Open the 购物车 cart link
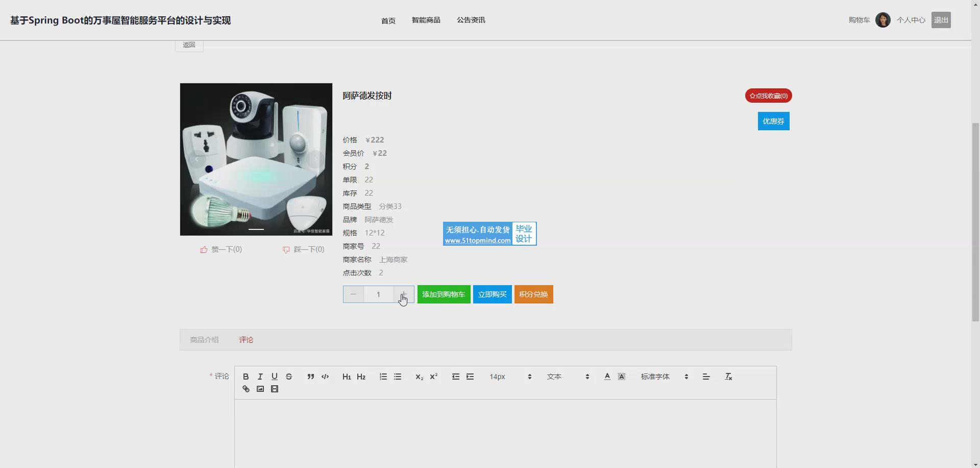980x468 pixels. point(859,20)
